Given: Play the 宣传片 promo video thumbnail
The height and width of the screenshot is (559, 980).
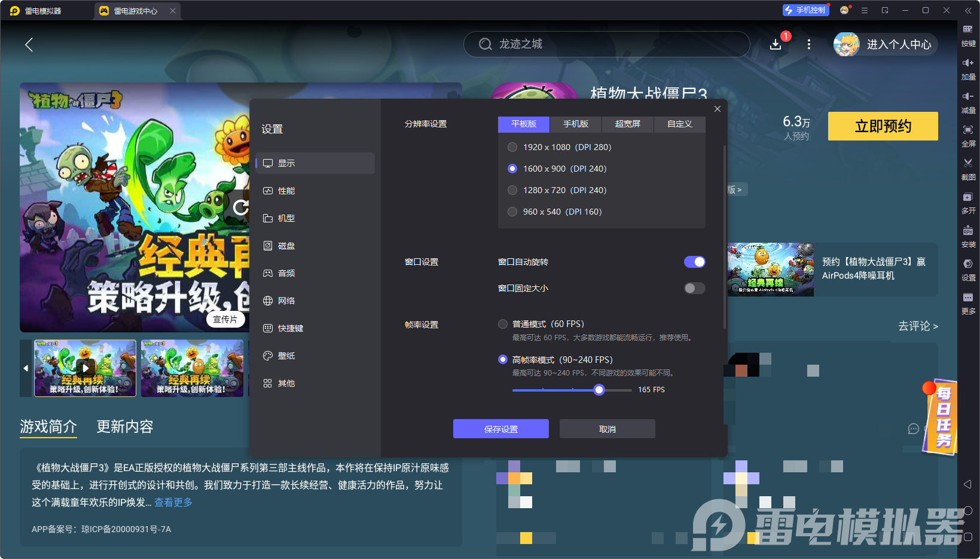Looking at the screenshot, I should 85,368.
